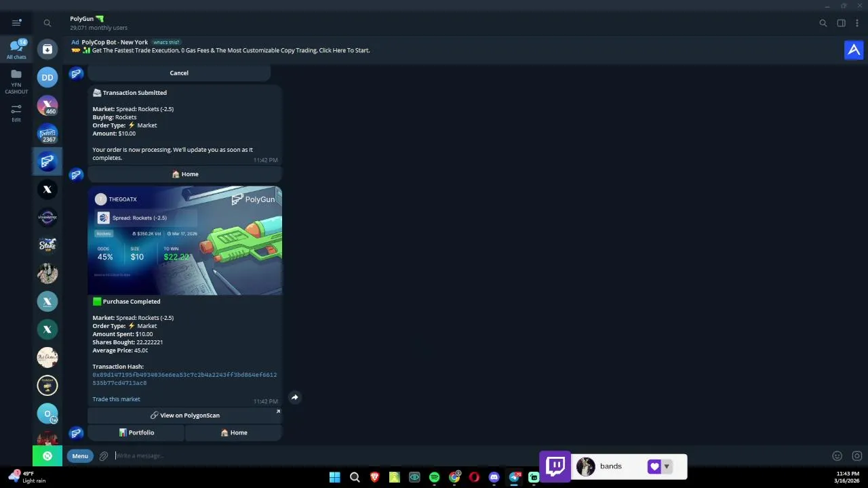Click the bot Menu button
The width and height of the screenshot is (868, 488).
point(80,456)
